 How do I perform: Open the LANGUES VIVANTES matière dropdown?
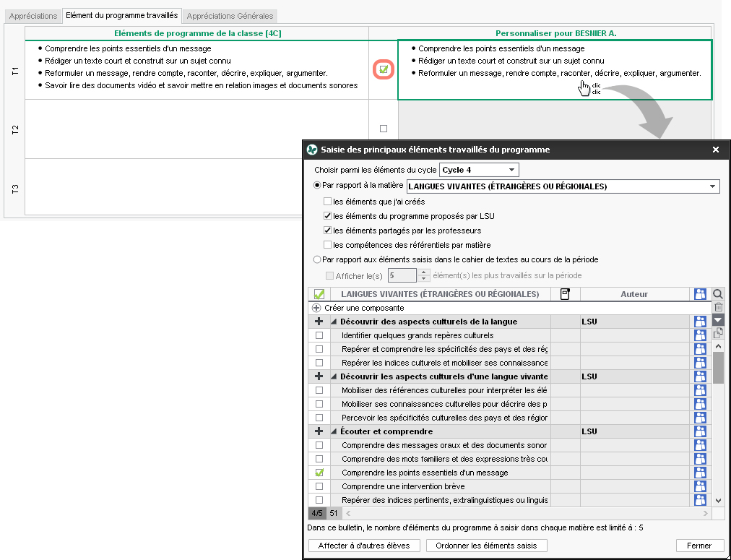point(563,186)
